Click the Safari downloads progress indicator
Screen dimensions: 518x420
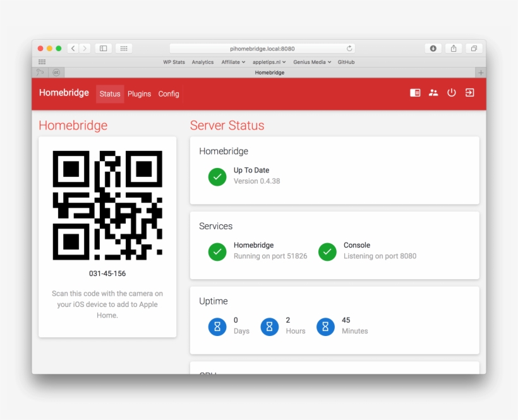coord(433,47)
